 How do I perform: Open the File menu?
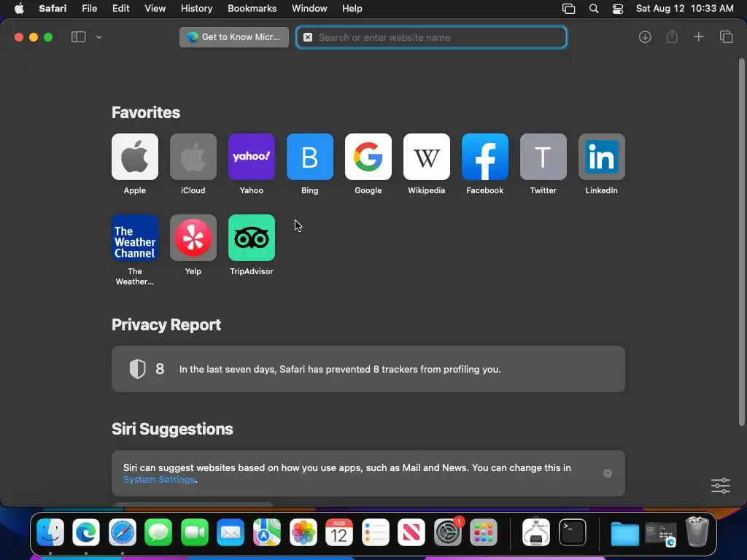pyautogui.click(x=89, y=9)
